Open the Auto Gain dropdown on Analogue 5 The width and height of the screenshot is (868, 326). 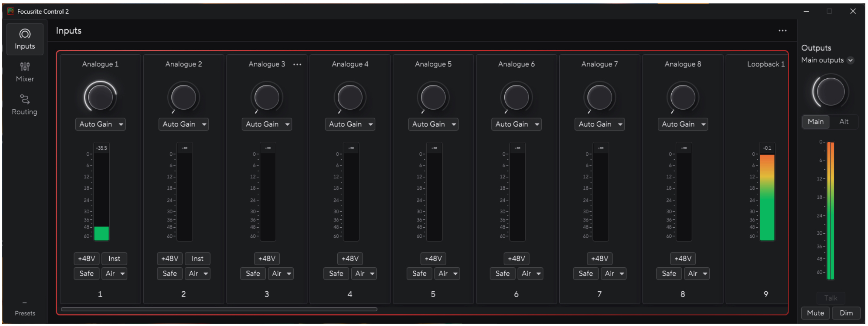(433, 124)
